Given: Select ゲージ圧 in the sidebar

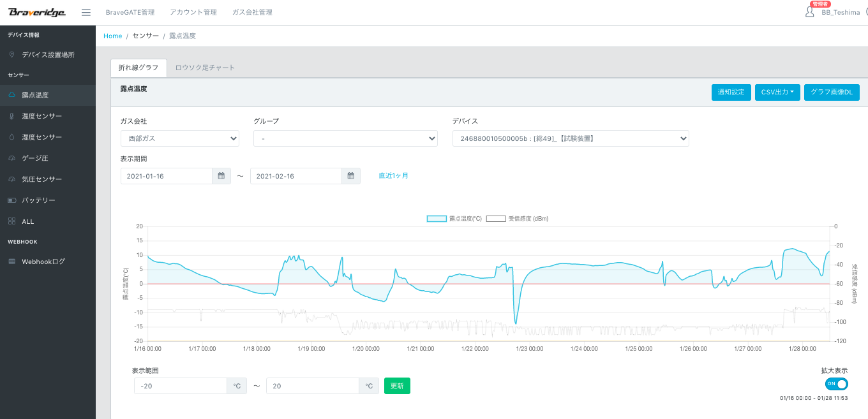Looking at the screenshot, I should pos(48,158).
